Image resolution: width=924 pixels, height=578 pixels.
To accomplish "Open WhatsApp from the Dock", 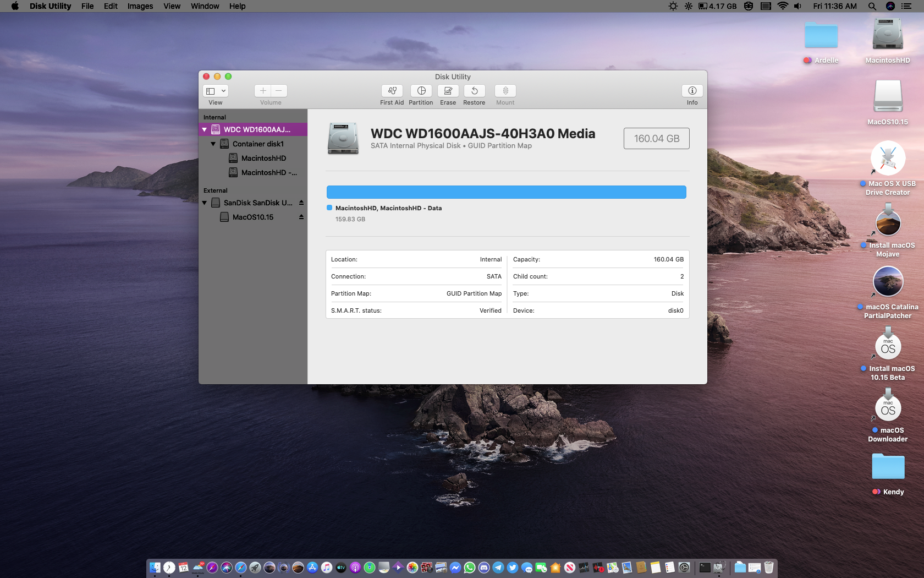I will point(470,568).
